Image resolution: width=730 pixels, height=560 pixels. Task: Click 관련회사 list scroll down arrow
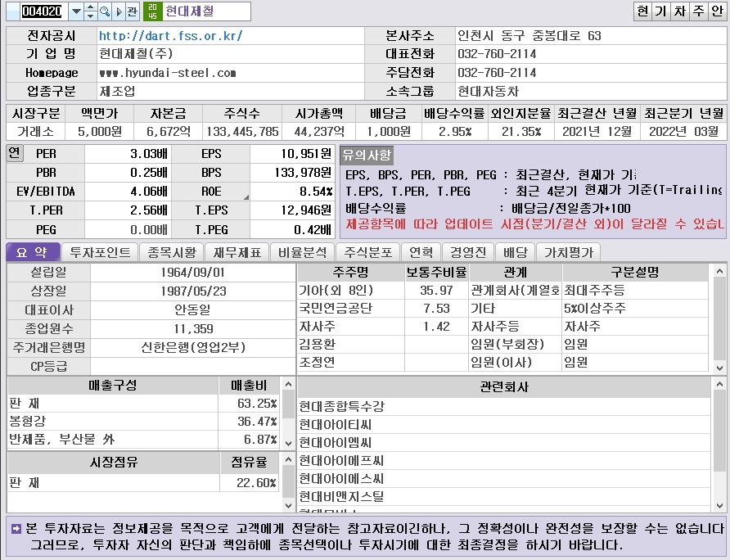[719, 505]
